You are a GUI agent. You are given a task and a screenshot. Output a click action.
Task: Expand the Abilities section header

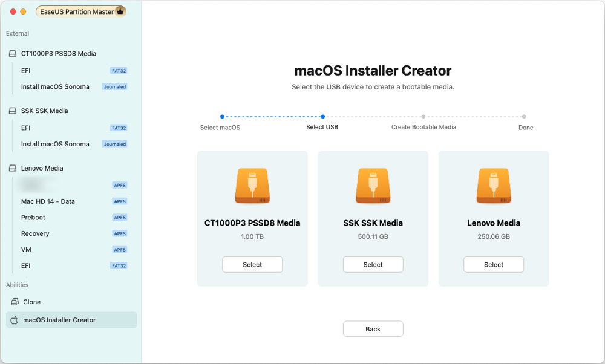(x=17, y=284)
